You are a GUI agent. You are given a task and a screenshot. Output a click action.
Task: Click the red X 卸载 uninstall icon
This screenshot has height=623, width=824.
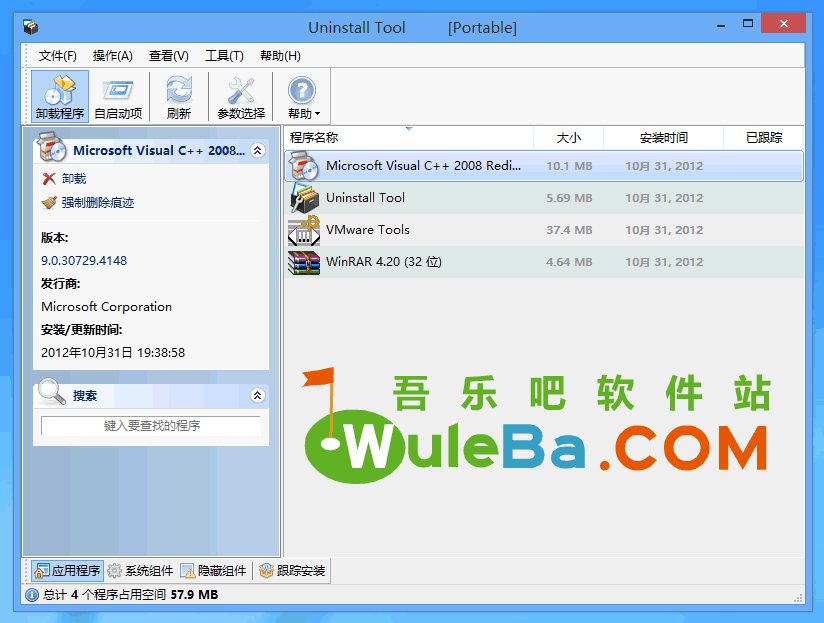pos(49,179)
